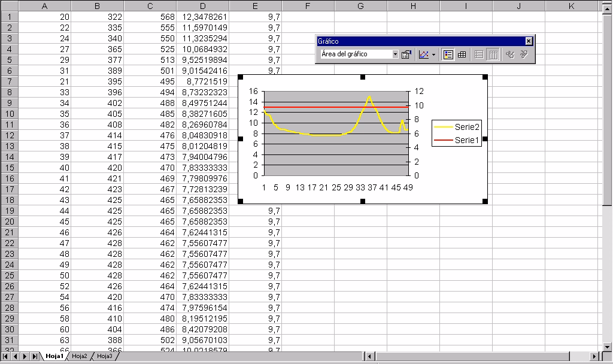Toggle the data table button

pyautogui.click(x=462, y=54)
